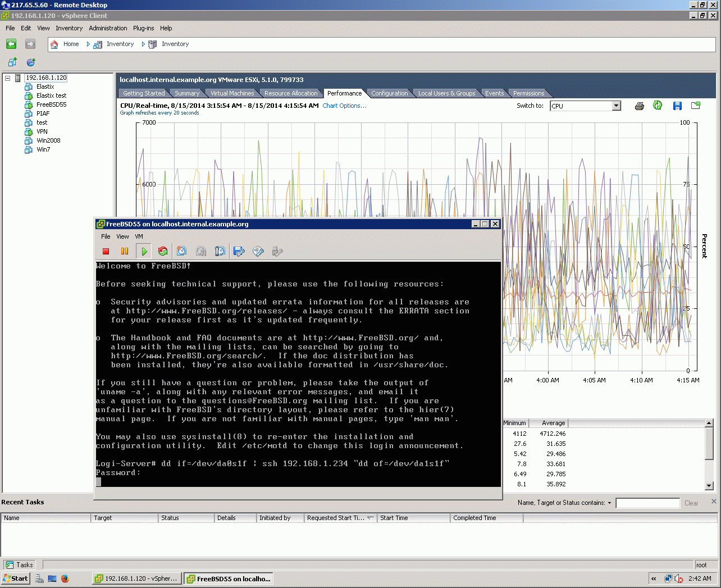Expand hidden system tray icons chevron

point(654,578)
